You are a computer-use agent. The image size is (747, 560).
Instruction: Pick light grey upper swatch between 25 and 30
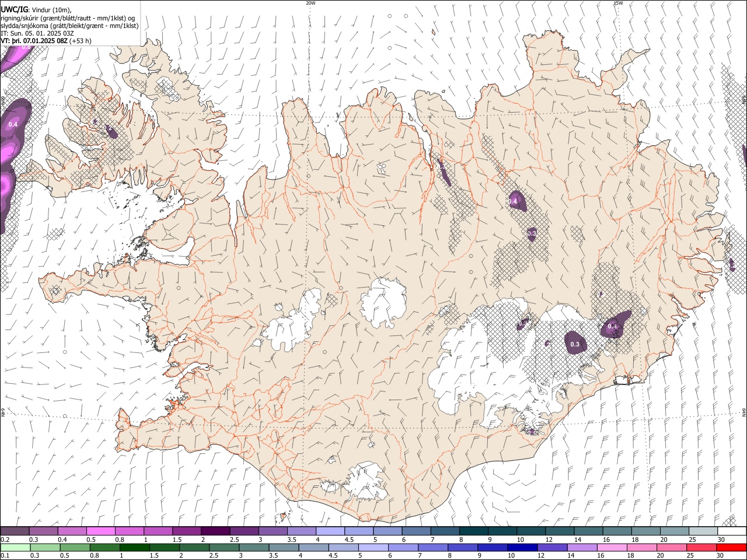(703, 531)
